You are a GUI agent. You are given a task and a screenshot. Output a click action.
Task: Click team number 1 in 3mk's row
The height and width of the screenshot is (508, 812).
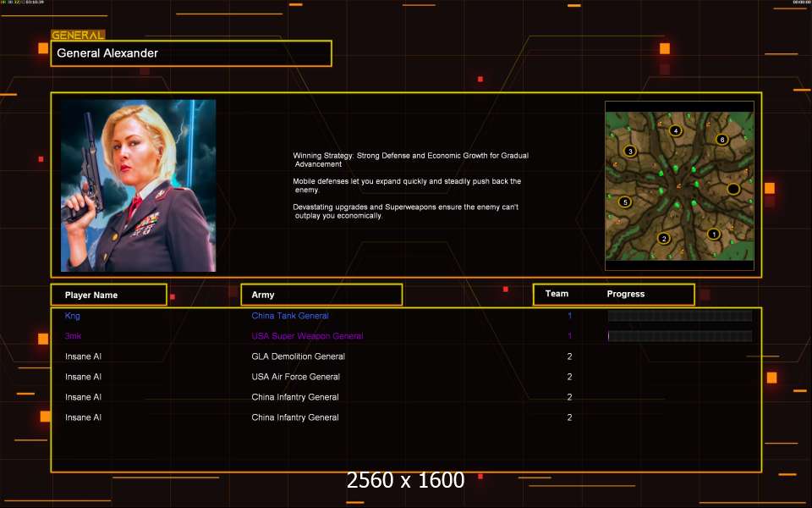(x=569, y=336)
